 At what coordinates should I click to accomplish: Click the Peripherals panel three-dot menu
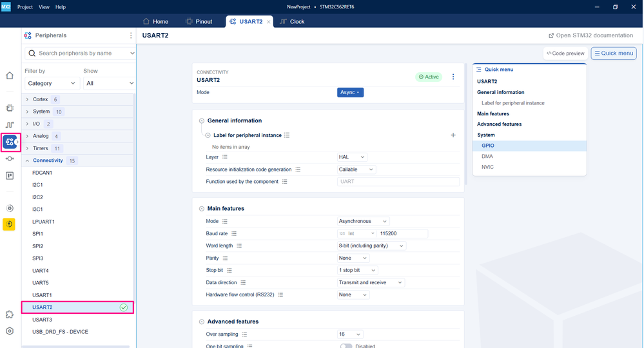(x=131, y=35)
